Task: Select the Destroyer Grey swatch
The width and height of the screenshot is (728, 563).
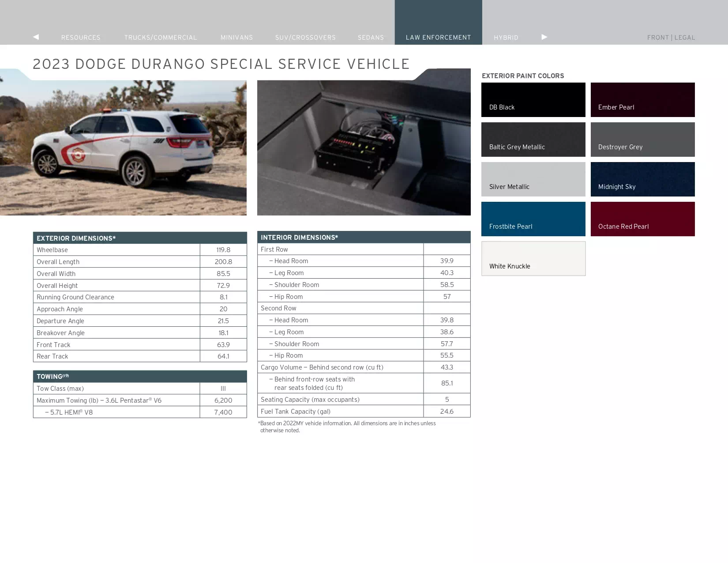Action: pyautogui.click(x=643, y=140)
